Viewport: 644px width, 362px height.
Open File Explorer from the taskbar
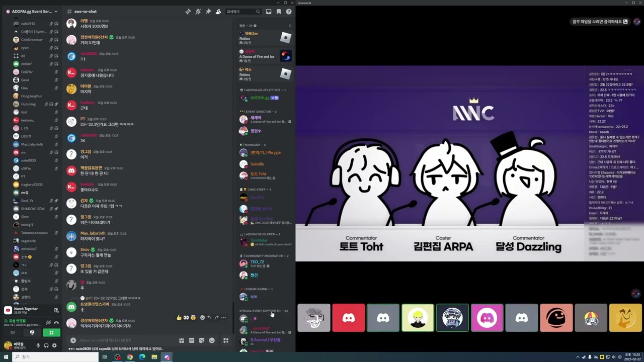pos(154,357)
